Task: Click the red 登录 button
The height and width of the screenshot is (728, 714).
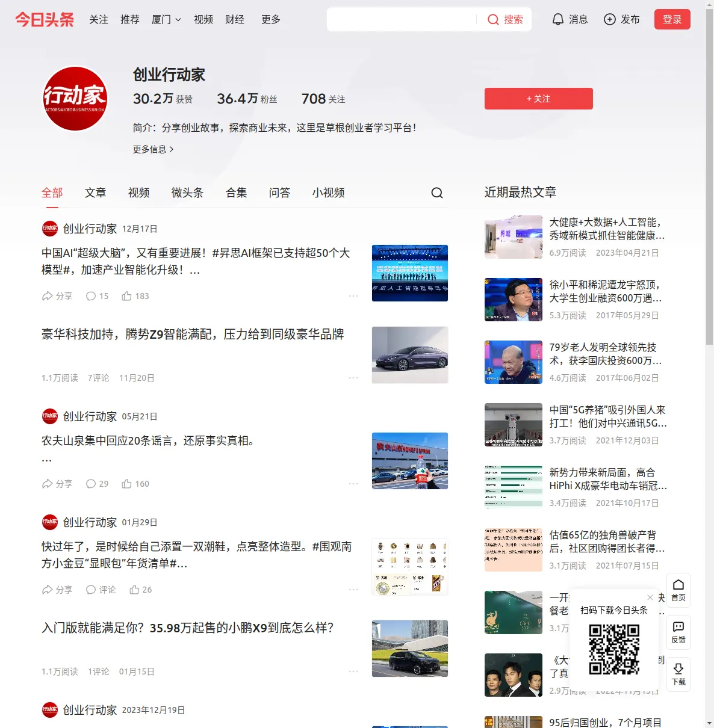Action: pos(672,19)
